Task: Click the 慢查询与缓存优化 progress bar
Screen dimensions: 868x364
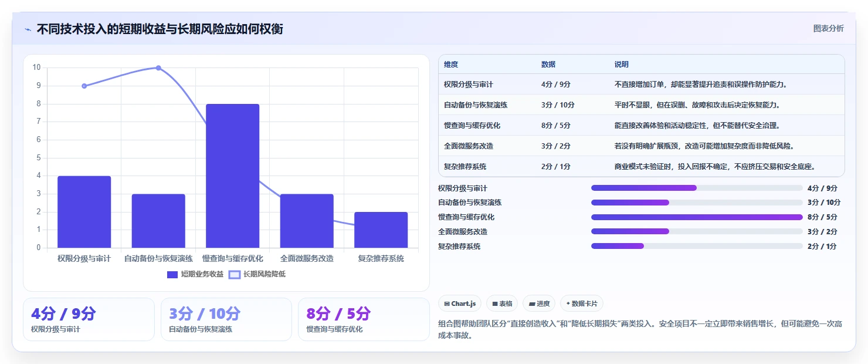Action: (697, 217)
